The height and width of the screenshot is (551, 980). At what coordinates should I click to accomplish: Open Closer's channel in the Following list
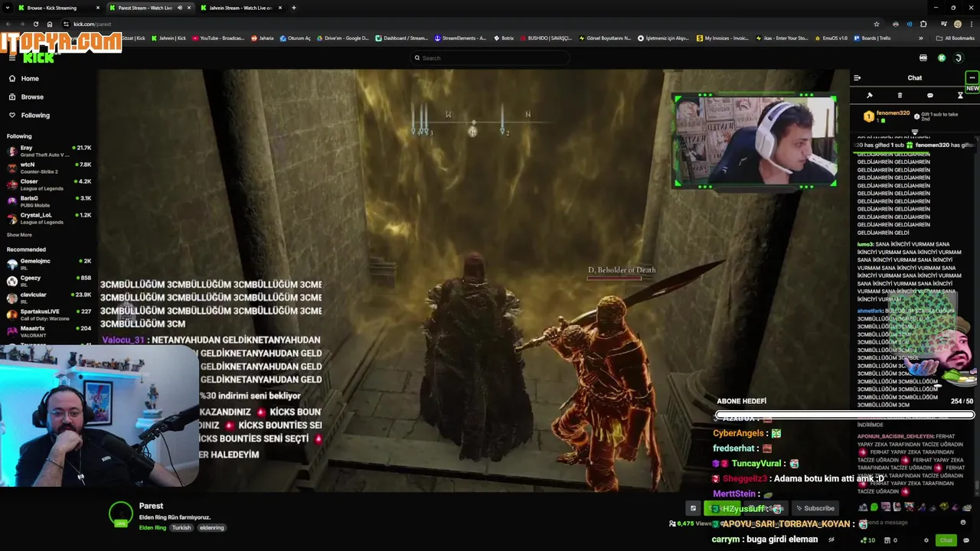pyautogui.click(x=49, y=184)
